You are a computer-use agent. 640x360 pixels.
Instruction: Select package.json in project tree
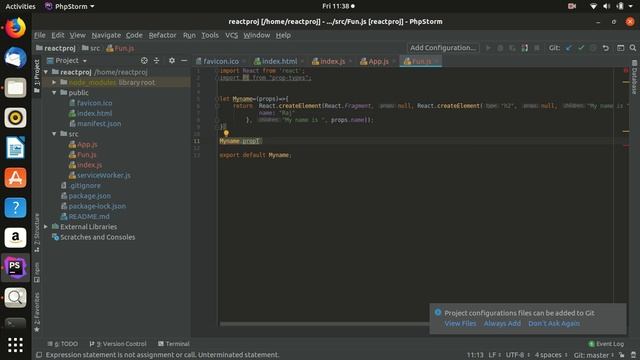coord(89,196)
